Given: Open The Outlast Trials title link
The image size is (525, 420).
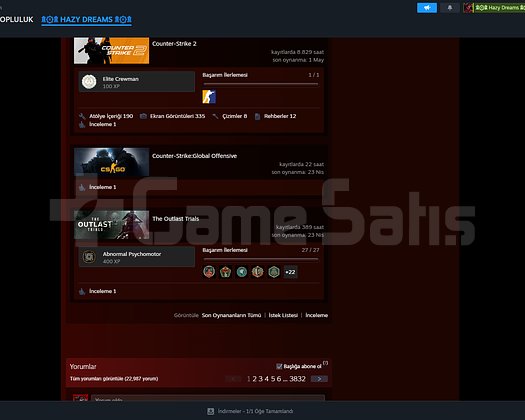Looking at the screenshot, I should (175, 219).
